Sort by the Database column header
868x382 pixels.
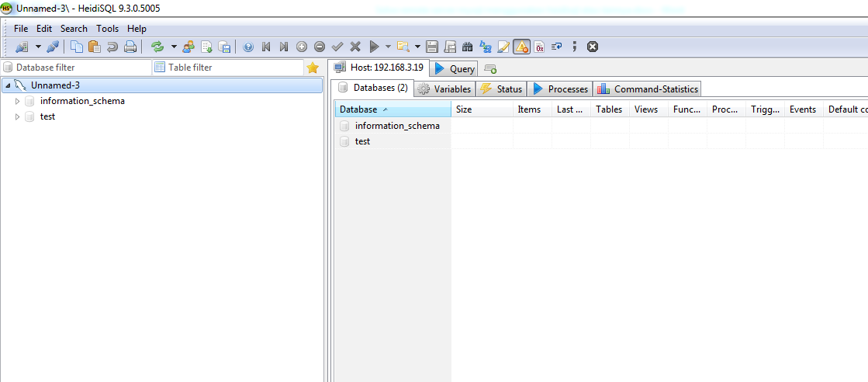click(x=393, y=109)
